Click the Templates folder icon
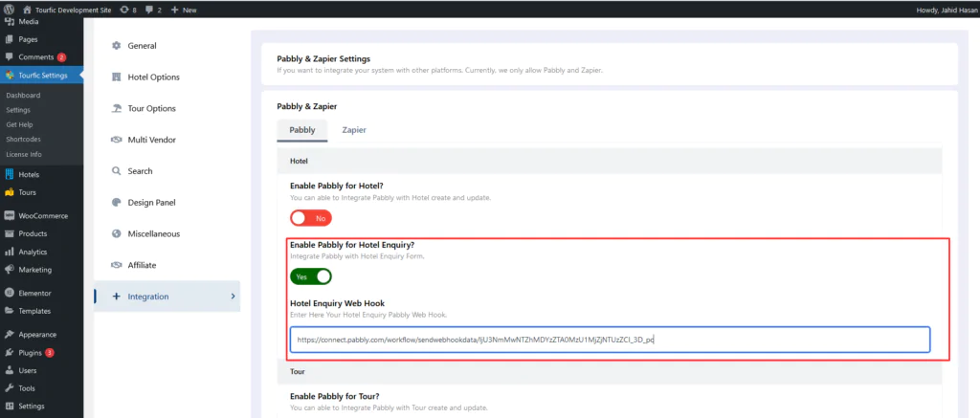The width and height of the screenshot is (980, 418). tap(10, 311)
